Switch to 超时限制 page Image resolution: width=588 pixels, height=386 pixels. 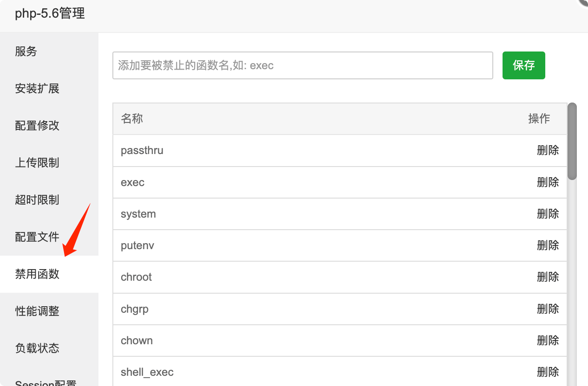pos(37,200)
